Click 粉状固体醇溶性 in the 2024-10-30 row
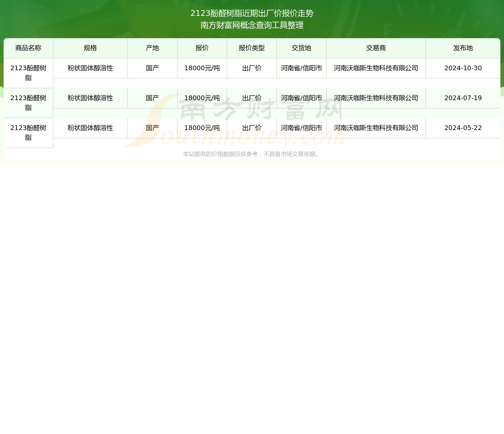The image size is (504, 434). pos(90,68)
